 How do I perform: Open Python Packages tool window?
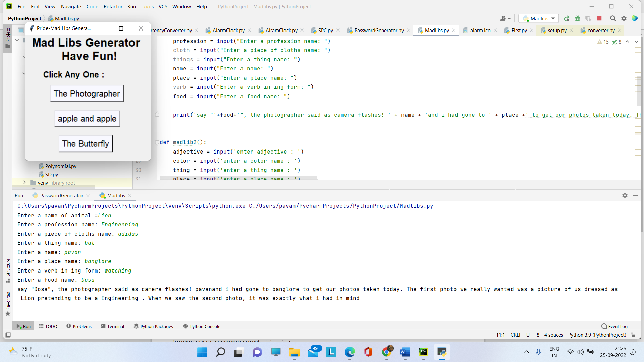pyautogui.click(x=153, y=326)
